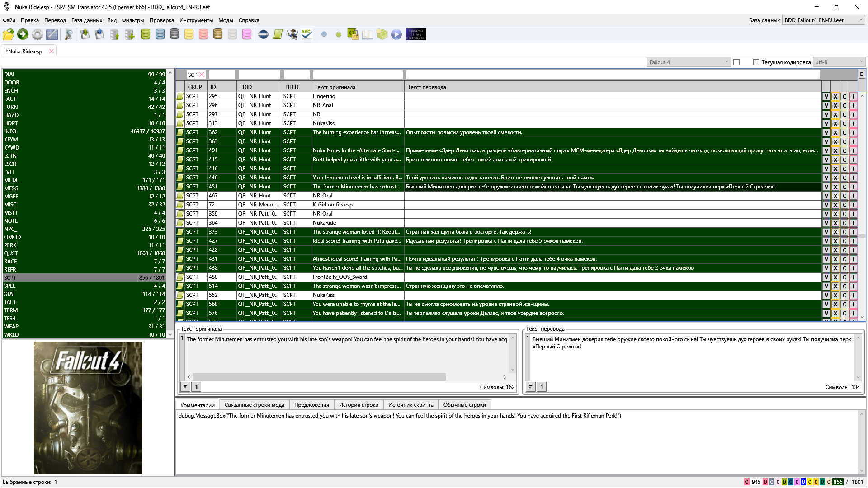Screen dimensions: 868x488
Task: Enable the Текущая кодировка checkbox
Action: 756,62
